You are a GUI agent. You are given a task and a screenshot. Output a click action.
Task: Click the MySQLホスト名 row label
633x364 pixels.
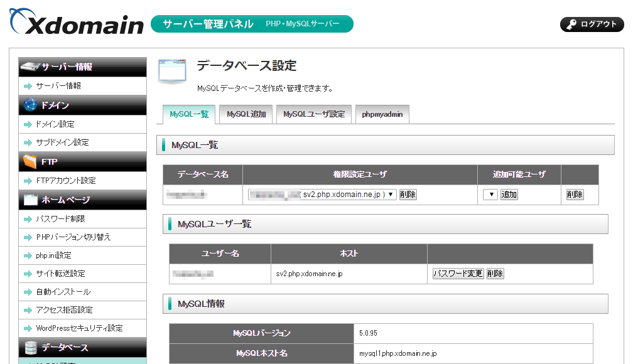[262, 353]
